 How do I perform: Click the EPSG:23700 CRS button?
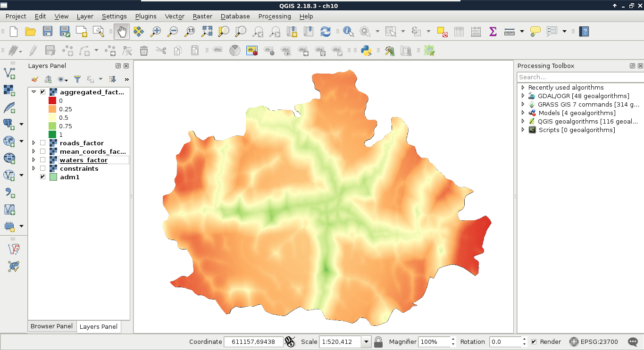click(x=593, y=342)
